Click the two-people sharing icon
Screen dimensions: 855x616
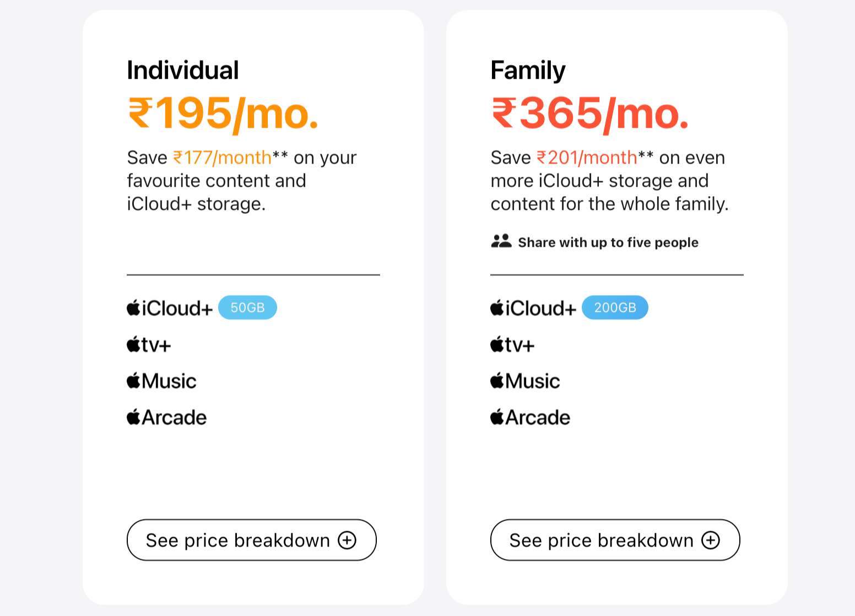(501, 241)
